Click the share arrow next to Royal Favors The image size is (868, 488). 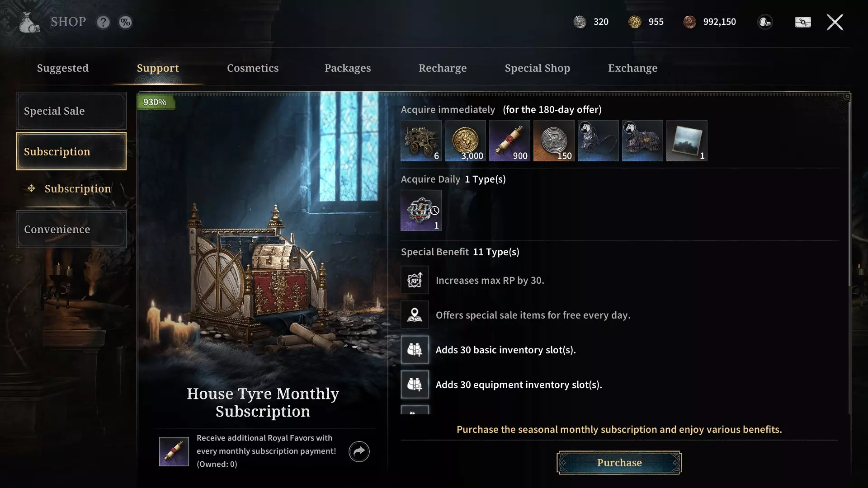(x=359, y=451)
